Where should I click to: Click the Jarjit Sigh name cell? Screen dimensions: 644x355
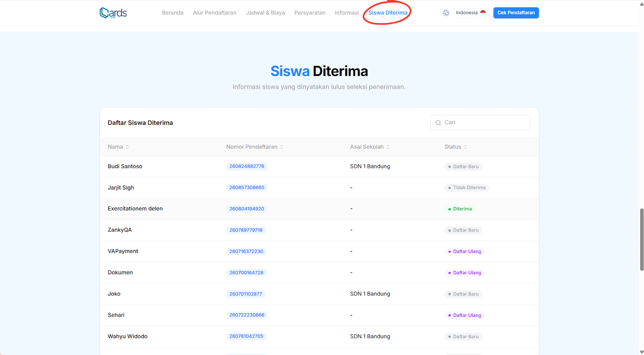pos(121,188)
